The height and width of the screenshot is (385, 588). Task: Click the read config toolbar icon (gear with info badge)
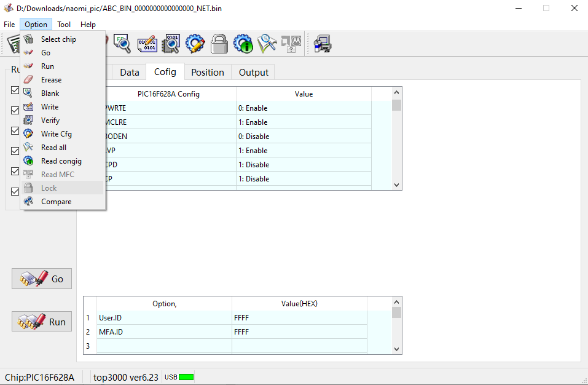tap(243, 44)
